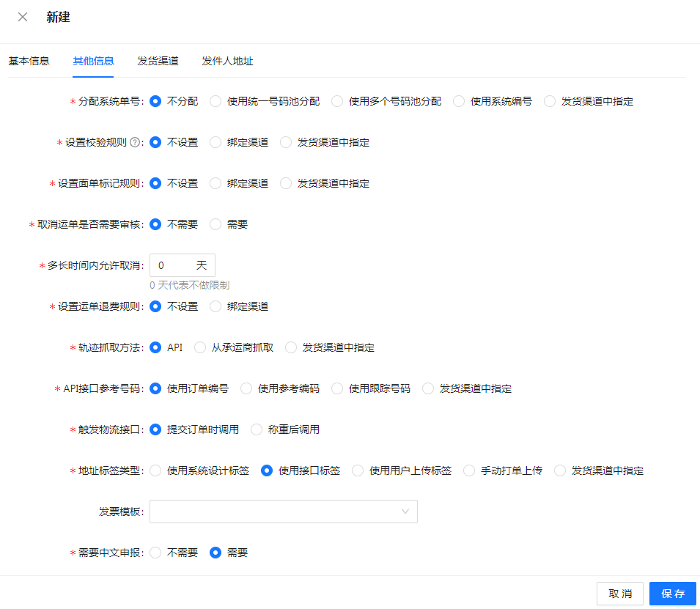Select 需要 for 需要中文申报

(215, 553)
